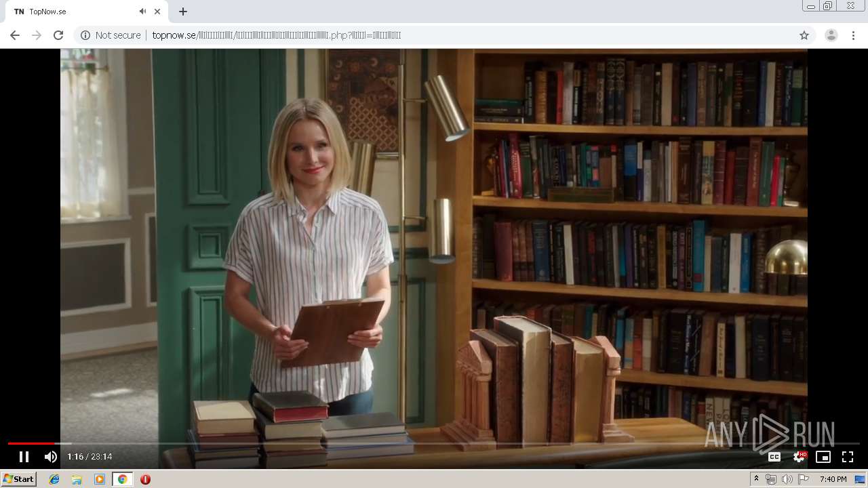Switch to miniplayer mode
Image resolution: width=868 pixels, height=488 pixels.
coord(823,457)
